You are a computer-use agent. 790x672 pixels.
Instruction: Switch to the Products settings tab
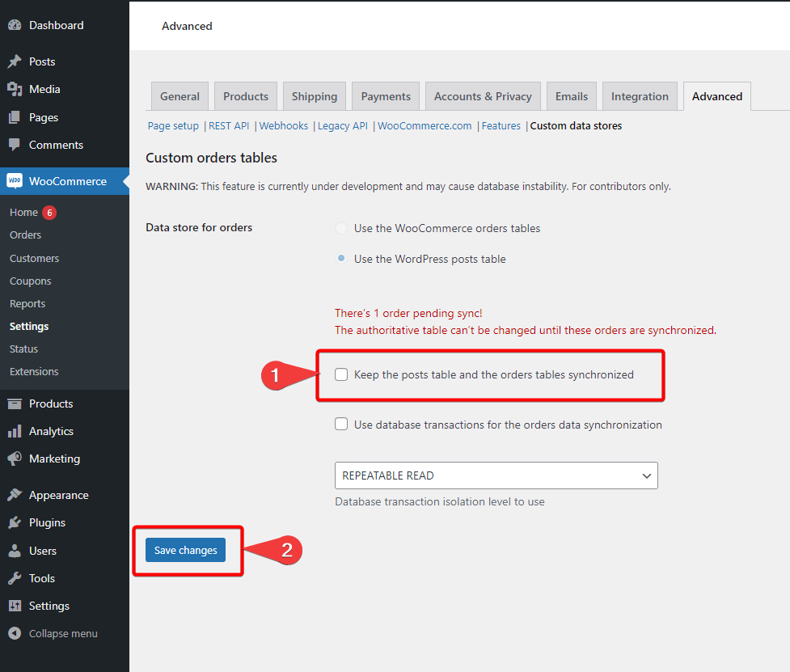[x=246, y=96]
